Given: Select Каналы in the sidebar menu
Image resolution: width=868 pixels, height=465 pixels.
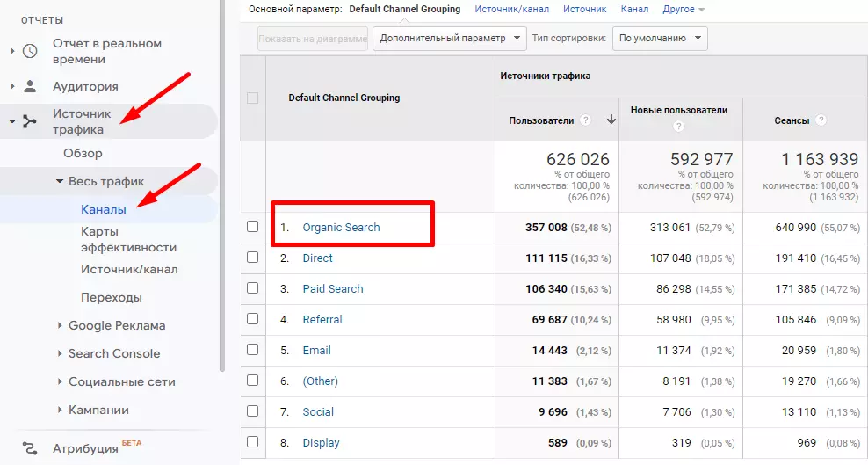Looking at the screenshot, I should (x=104, y=209).
